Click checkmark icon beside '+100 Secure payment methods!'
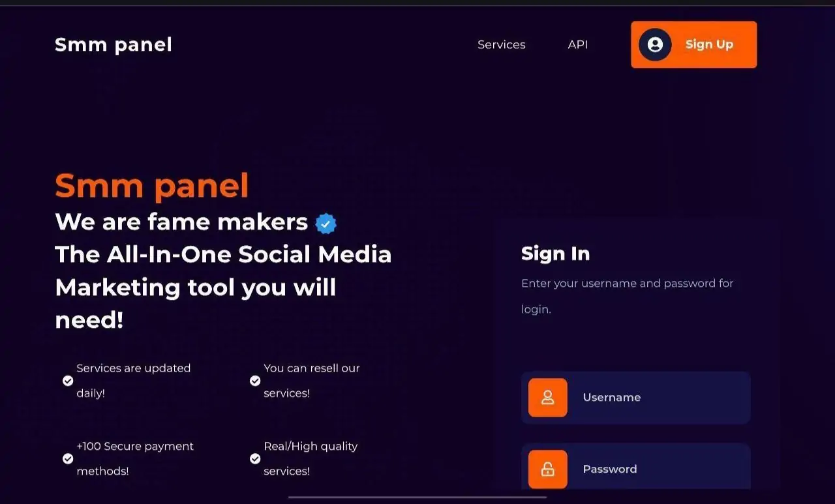 click(x=68, y=459)
